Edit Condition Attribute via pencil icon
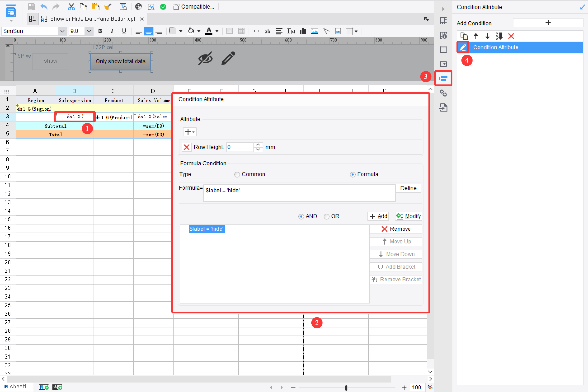Viewport: 588px width, 392px height. (463, 47)
